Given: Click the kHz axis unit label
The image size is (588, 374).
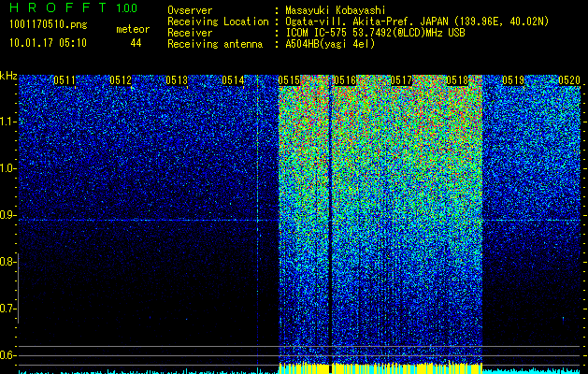Looking at the screenshot, I should click(8, 76).
